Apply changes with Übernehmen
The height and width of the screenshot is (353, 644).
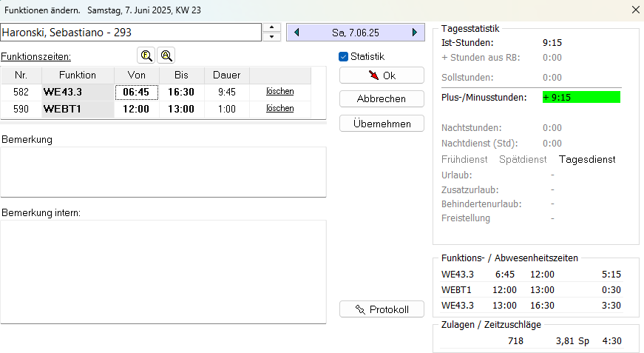pos(382,124)
